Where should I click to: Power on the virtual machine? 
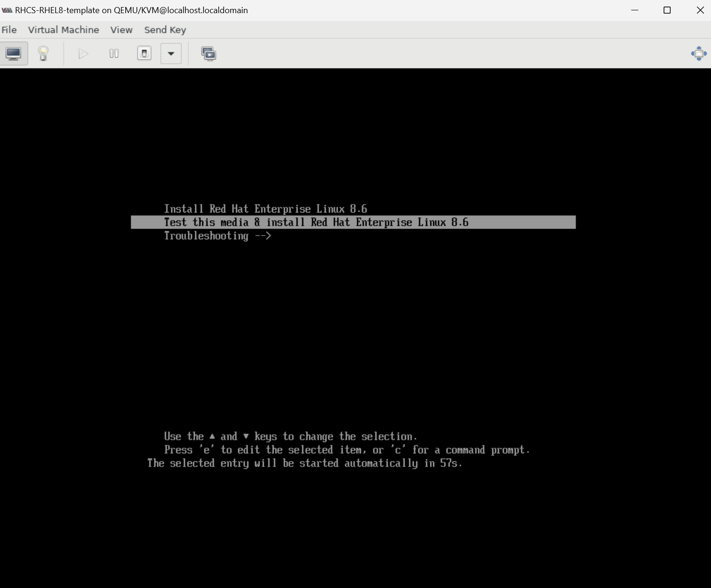click(83, 53)
